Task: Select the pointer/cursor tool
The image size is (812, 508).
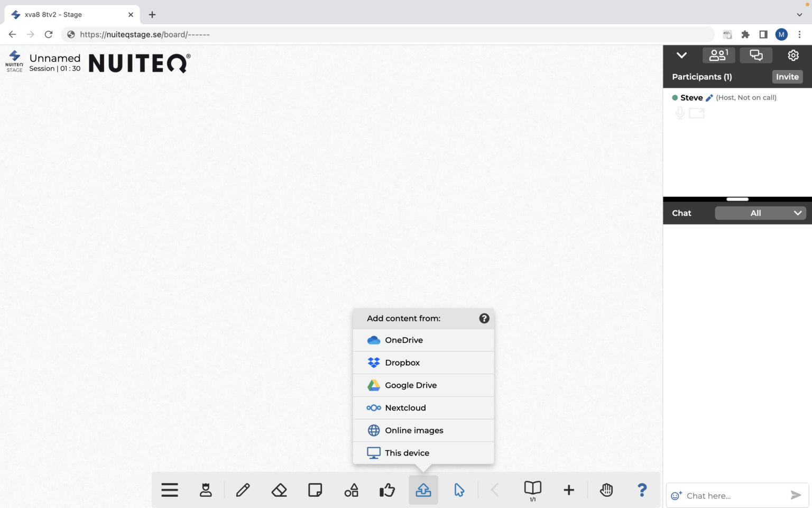Action: pyautogui.click(x=459, y=489)
